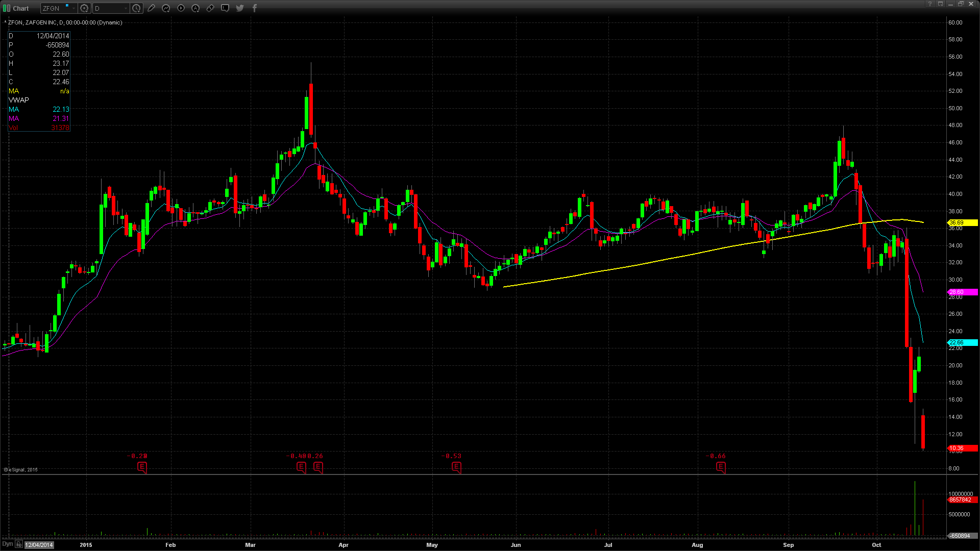The width and height of the screenshot is (980, 551).
Task: Open the studies chart-line icon menu
Action: coord(166,8)
